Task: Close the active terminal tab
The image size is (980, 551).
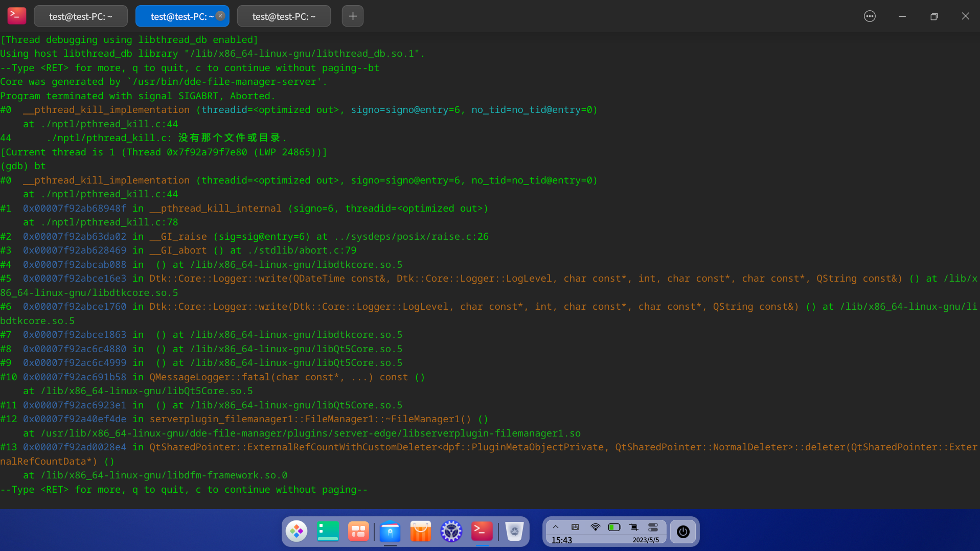Action: click(x=220, y=16)
